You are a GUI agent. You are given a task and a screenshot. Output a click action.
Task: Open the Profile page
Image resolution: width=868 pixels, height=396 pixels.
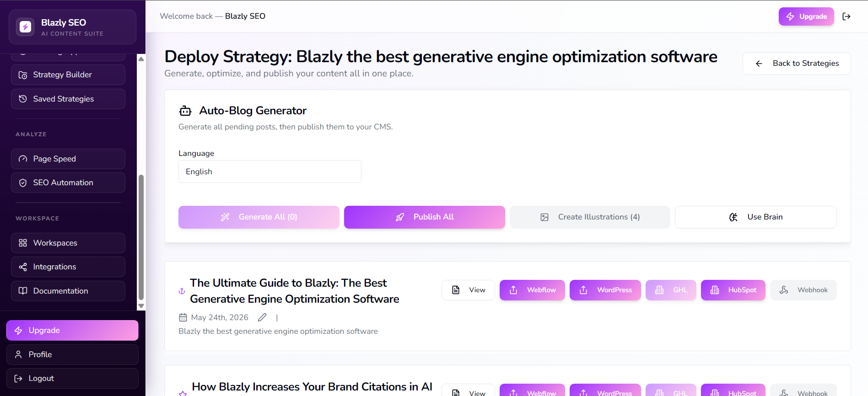(x=72, y=354)
